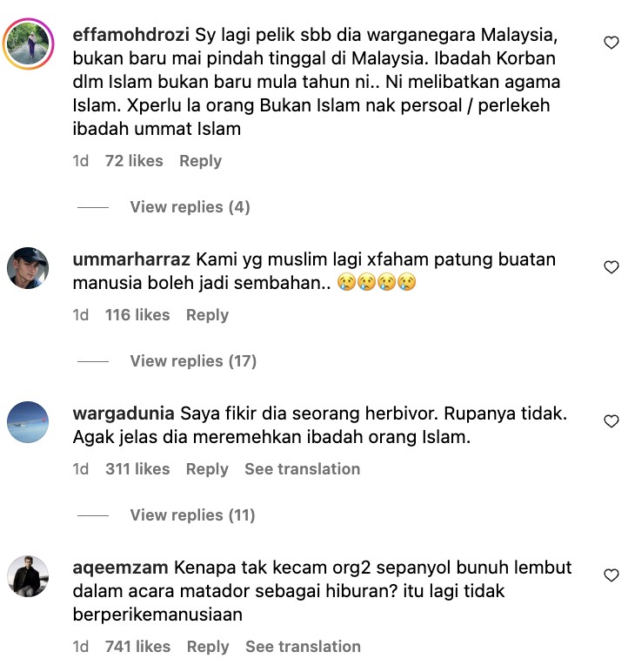Open the effamohdrozi username link
The image size is (628, 672).
131,35
